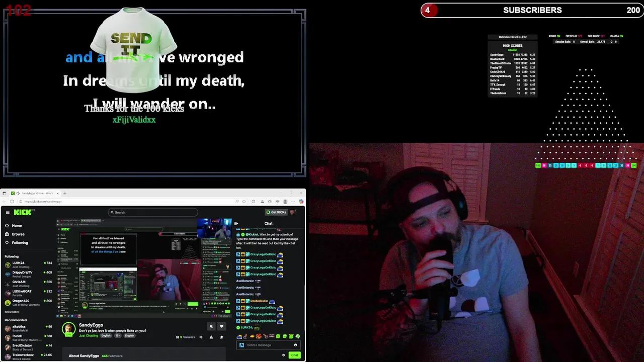Image resolution: width=644 pixels, height=362 pixels.
Task: Click the user icon right of report icon
Action: (221, 337)
